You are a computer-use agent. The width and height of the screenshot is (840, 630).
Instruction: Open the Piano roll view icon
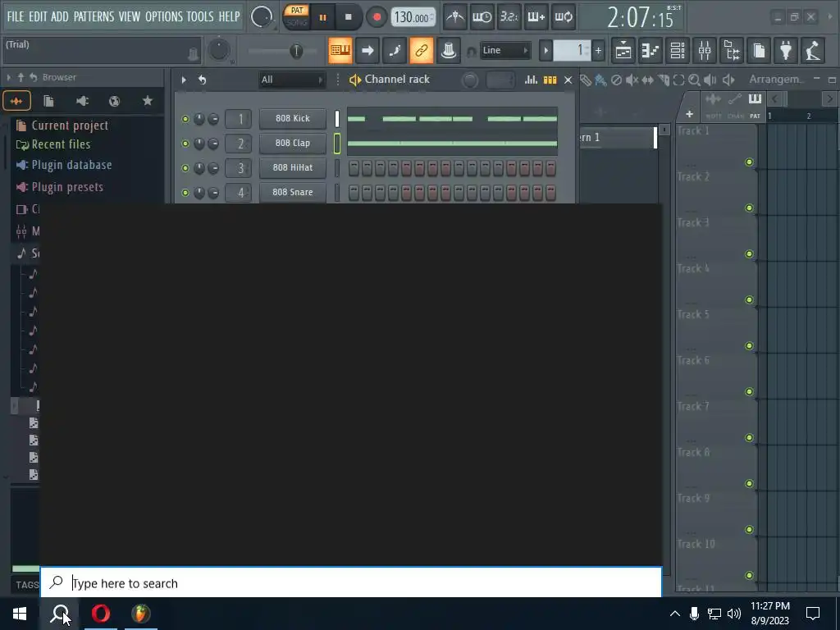click(651, 50)
